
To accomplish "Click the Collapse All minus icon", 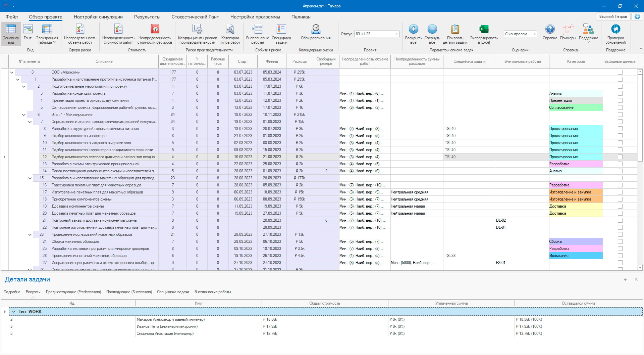I will (432, 30).
